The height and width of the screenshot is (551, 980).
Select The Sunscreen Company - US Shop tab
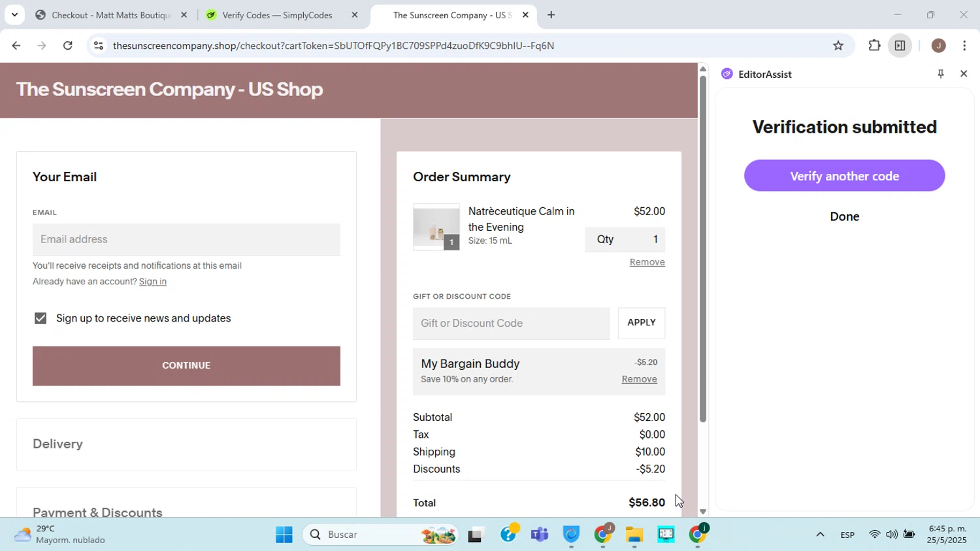tap(452, 14)
